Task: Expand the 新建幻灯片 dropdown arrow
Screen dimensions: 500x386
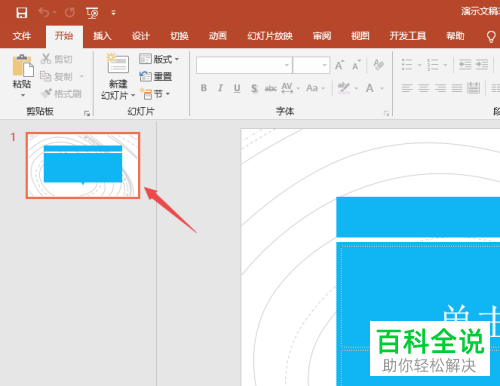Action: [x=133, y=96]
